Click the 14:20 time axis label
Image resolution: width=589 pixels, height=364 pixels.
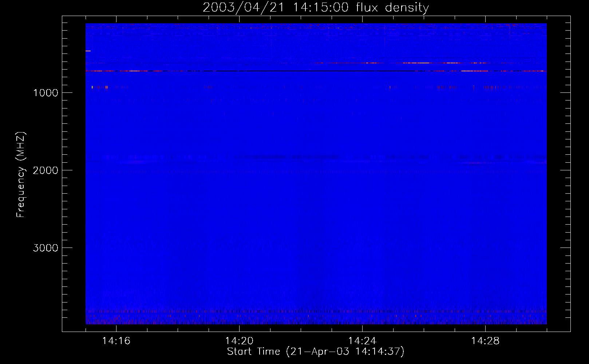coord(239,341)
